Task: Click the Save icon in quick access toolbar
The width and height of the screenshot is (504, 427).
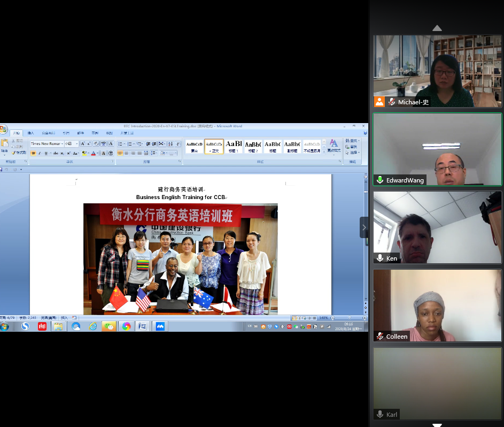Action: [x=1, y=170]
